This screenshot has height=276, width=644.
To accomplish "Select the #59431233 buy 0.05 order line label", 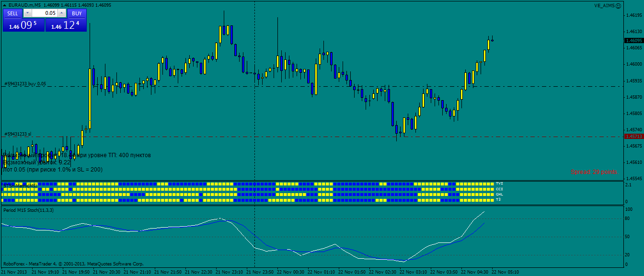I will (25, 83).
